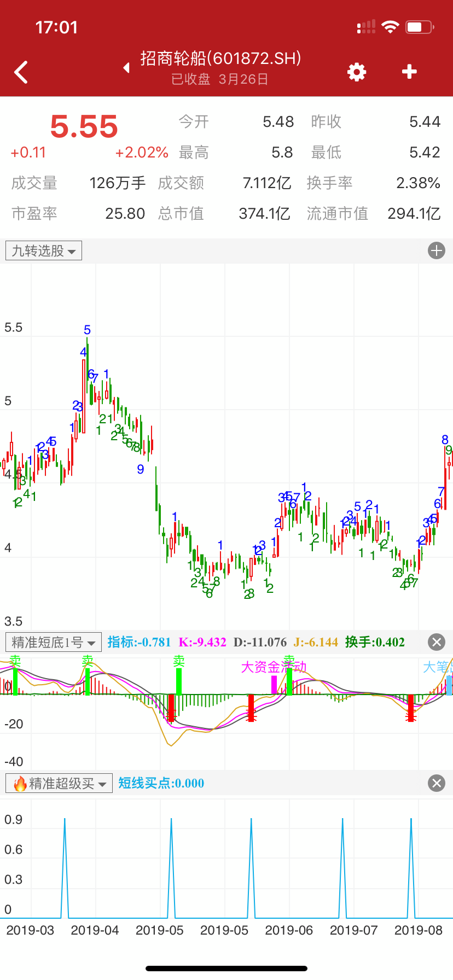The image size is (453, 980).
Task: Select the 总市值 label
Action: (x=181, y=213)
